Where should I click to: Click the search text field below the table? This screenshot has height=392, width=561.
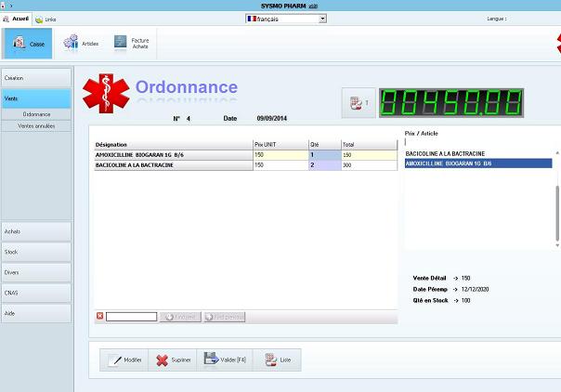click(131, 317)
